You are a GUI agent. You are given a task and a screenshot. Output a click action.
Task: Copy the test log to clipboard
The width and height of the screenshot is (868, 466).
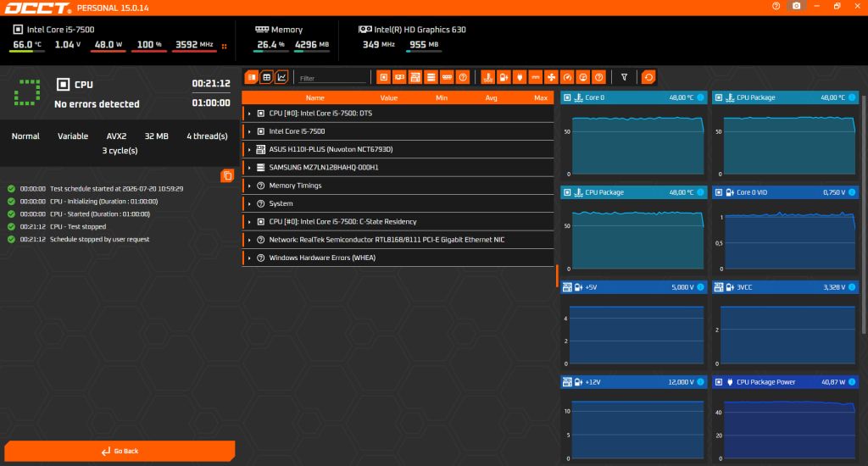[227, 176]
